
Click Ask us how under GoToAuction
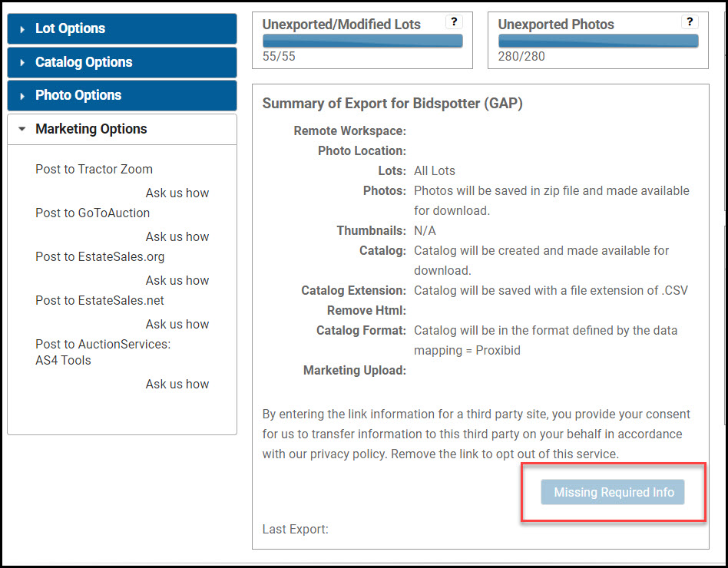coord(177,236)
